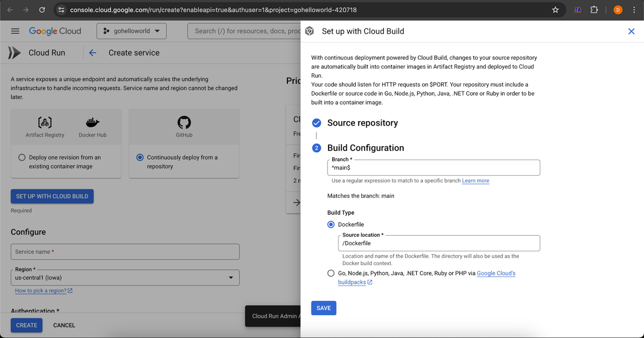The height and width of the screenshot is (338, 644).
Task: Click the browser address bar URL
Action: tap(213, 10)
